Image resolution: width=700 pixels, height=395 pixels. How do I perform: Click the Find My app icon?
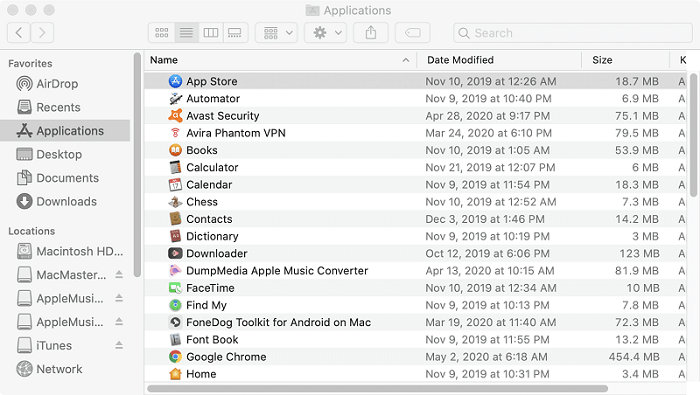(x=175, y=305)
